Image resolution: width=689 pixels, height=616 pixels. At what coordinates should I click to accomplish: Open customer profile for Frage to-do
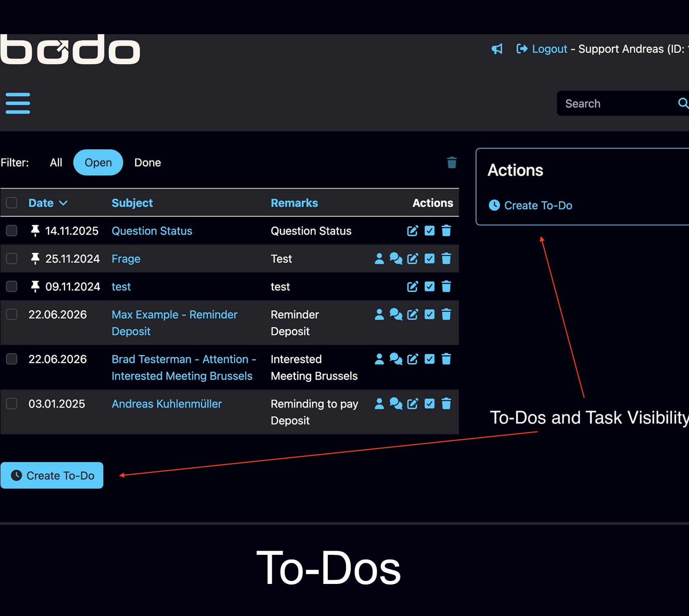[379, 259]
